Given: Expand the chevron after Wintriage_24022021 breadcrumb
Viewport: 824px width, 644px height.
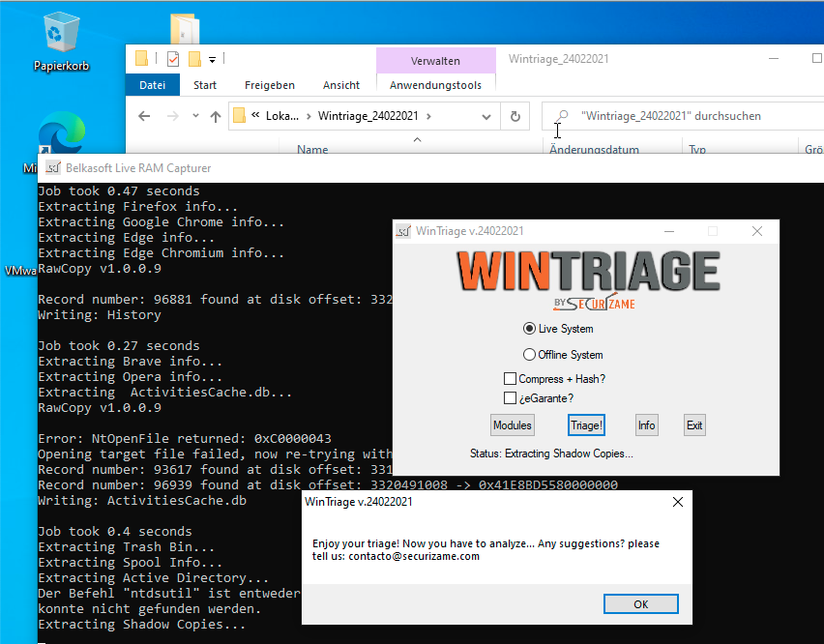Looking at the screenshot, I should tap(428, 116).
